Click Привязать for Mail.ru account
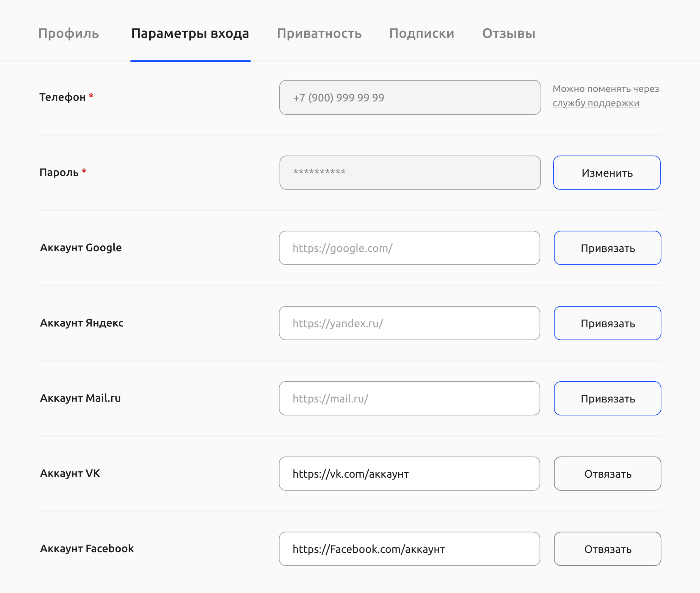 click(607, 399)
